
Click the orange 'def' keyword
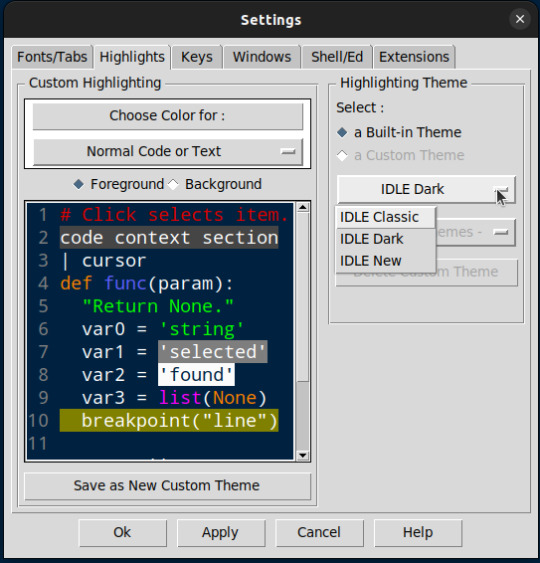pyautogui.click(x=76, y=284)
